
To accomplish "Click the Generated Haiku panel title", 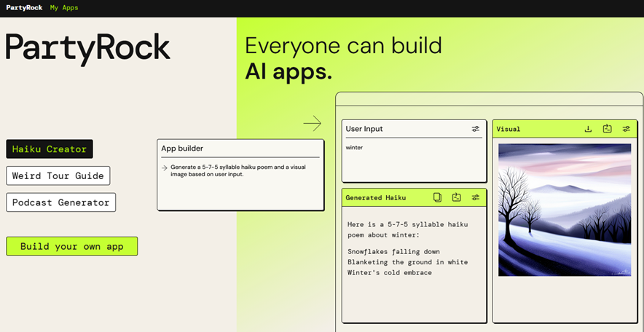I will point(375,198).
